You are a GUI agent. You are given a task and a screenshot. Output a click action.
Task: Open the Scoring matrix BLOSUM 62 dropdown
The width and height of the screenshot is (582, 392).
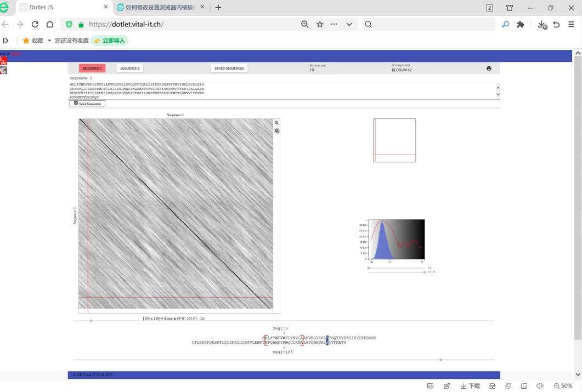pos(402,68)
